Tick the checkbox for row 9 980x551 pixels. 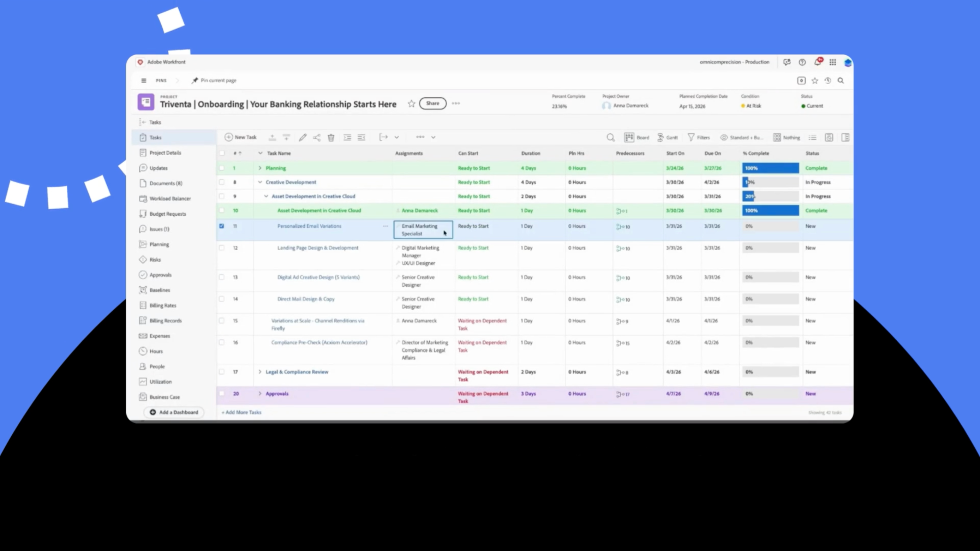pos(222,196)
